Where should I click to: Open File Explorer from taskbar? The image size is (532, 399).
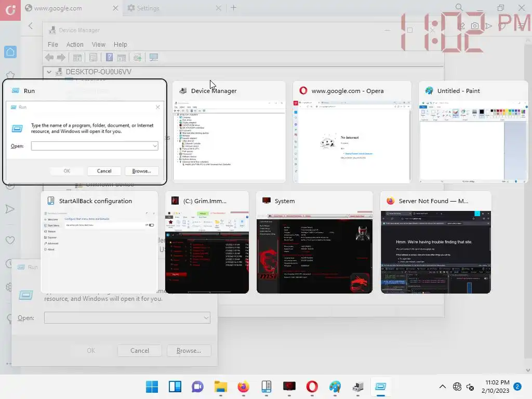coord(220,387)
